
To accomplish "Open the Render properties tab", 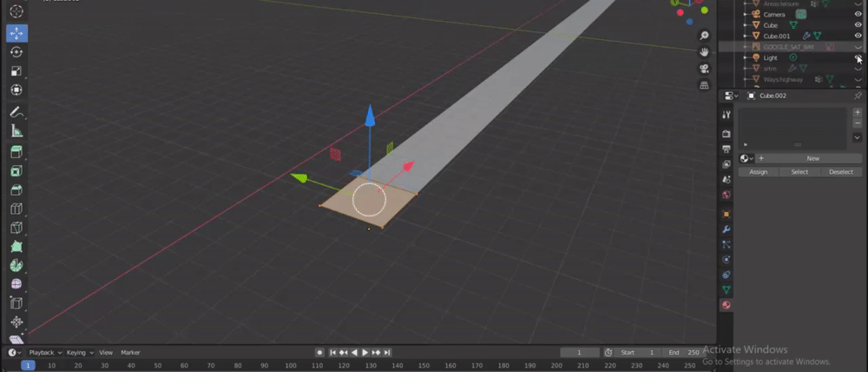I will (727, 134).
